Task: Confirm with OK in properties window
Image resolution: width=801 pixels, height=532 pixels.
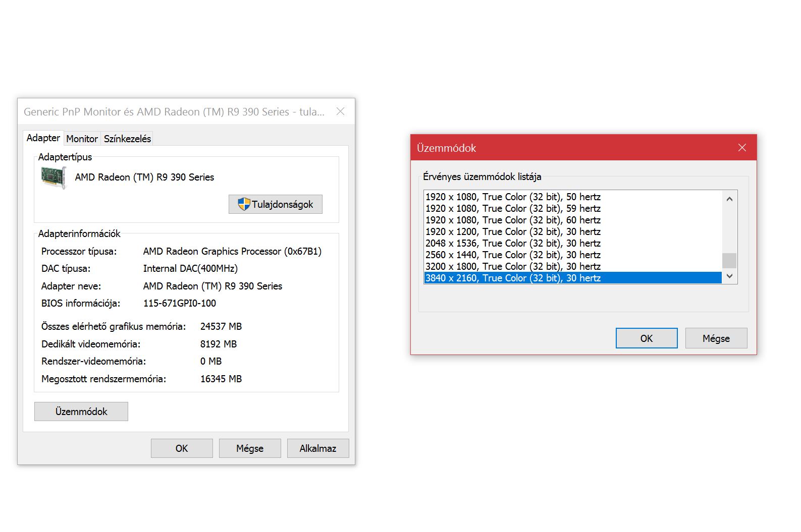Action: click(182, 448)
